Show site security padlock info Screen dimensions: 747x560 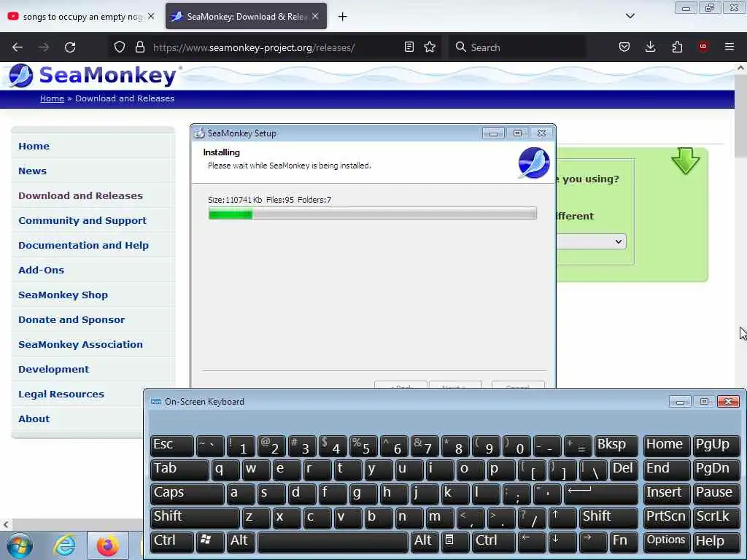[139, 47]
